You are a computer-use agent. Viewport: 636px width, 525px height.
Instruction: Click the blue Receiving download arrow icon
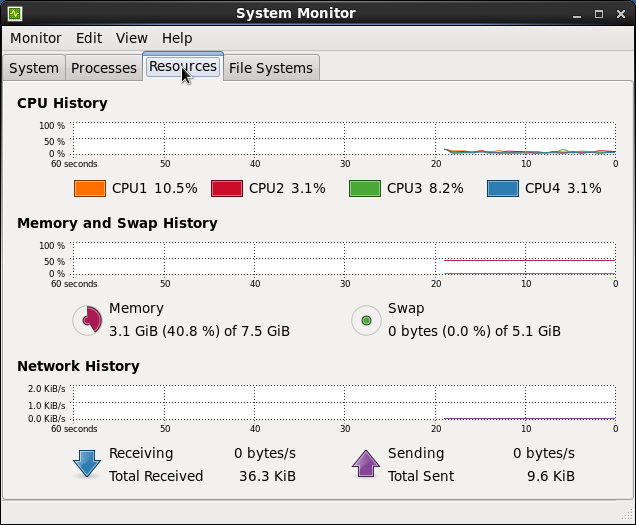[87, 463]
